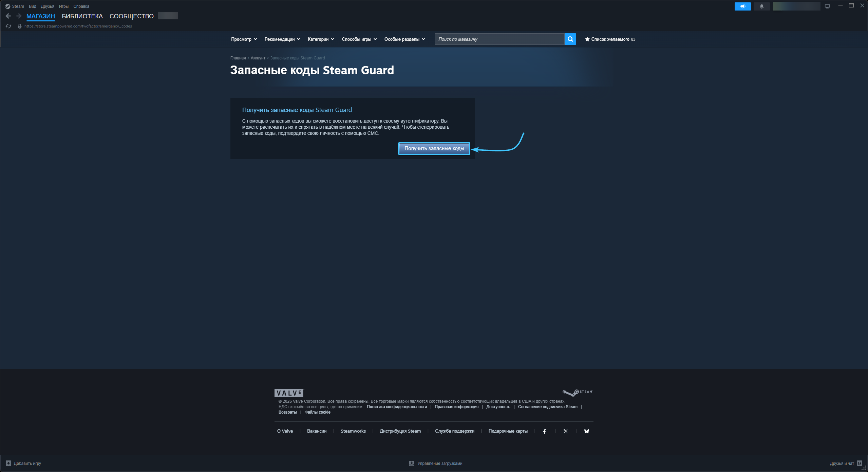Expand the Особые разделы dropdown
Viewport: 868px width, 472px height.
point(404,39)
